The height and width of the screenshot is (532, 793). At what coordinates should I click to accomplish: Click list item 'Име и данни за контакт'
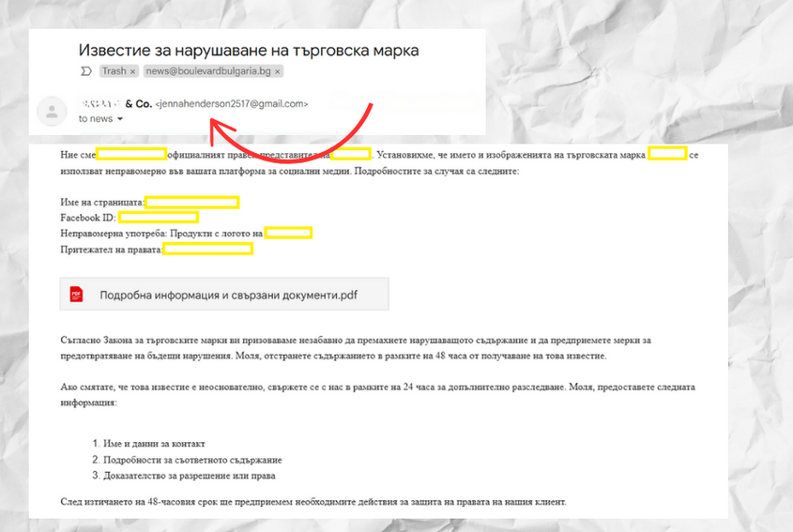coord(154,443)
